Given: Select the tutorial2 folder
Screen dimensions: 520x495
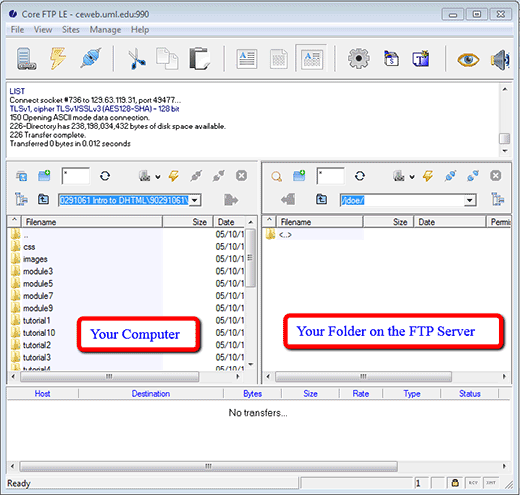Looking at the screenshot, I should [37, 345].
